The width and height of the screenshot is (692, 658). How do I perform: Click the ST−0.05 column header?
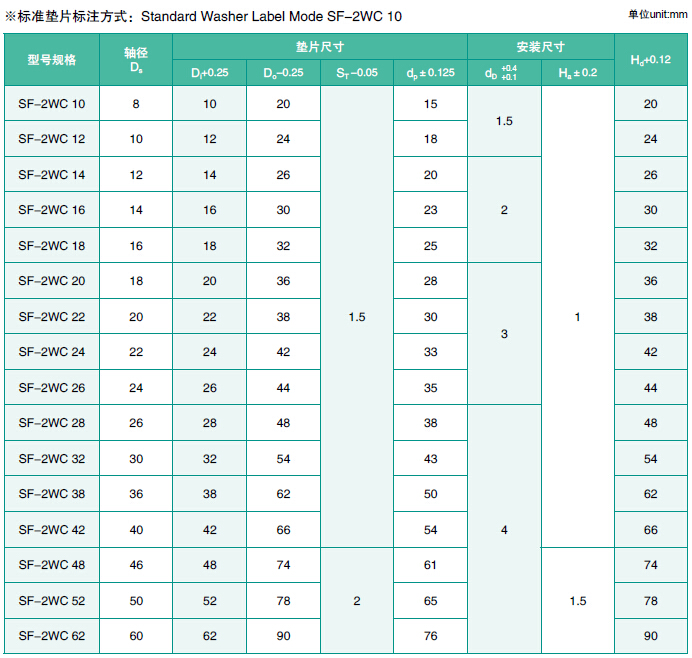[357, 73]
